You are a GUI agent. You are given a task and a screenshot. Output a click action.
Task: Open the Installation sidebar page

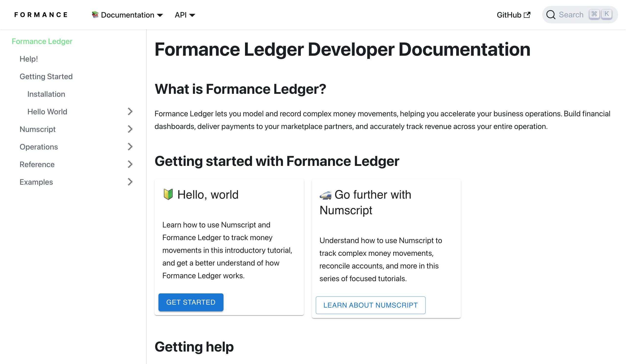click(46, 94)
